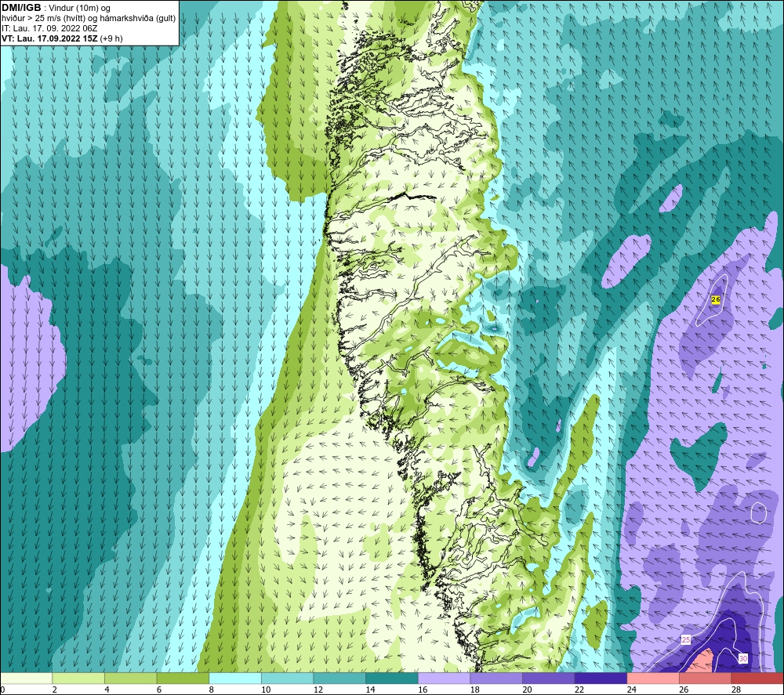
Task: Pick the medium teal 12–14 m/s legend swatch
Action: [339, 679]
